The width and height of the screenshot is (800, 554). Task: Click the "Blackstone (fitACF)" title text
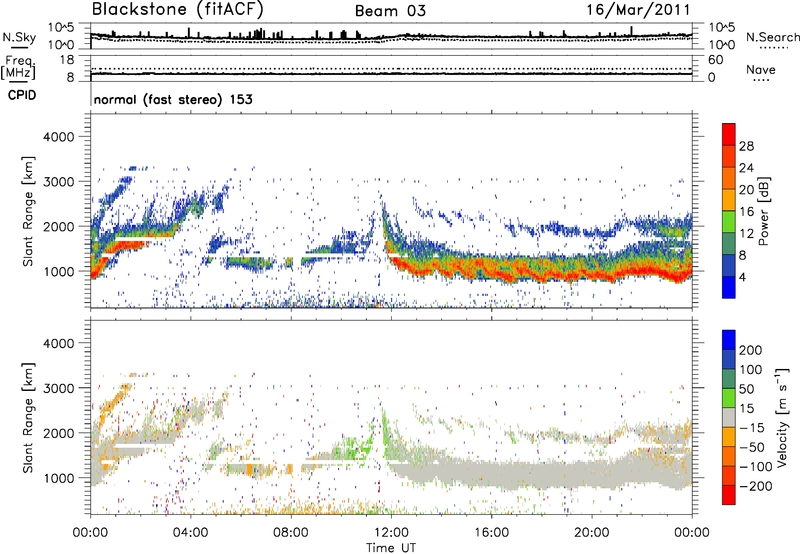(x=178, y=9)
